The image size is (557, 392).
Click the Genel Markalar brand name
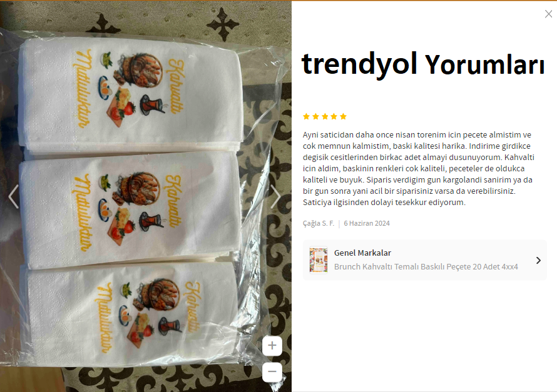click(x=362, y=253)
